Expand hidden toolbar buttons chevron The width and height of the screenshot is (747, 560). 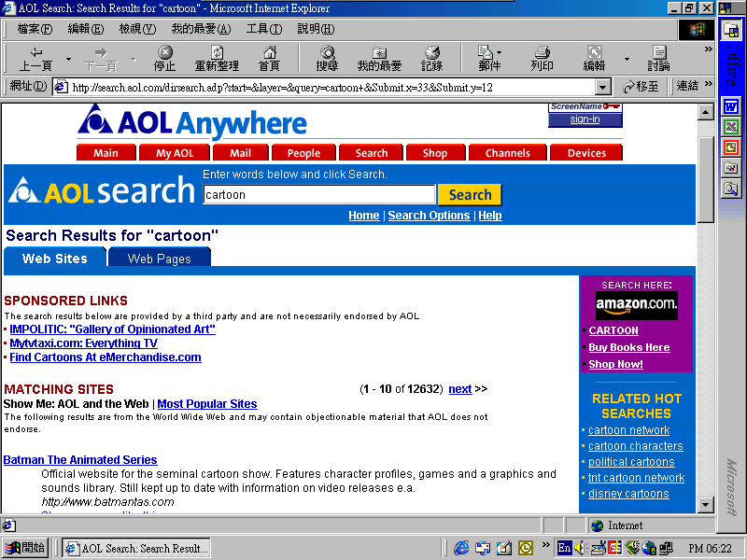[x=709, y=49]
